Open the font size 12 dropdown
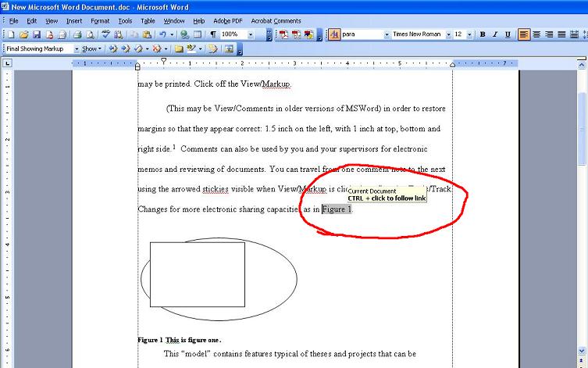Image resolution: width=588 pixels, height=368 pixels. (469, 34)
